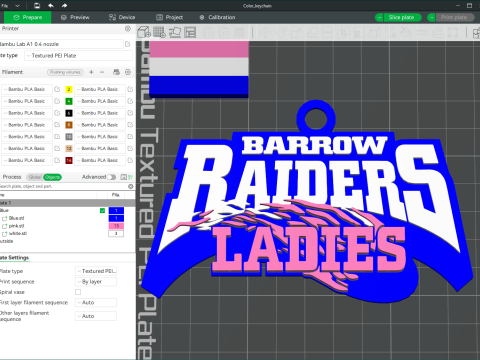
Task: Switch process scope to Objects
Action: click(x=52, y=177)
